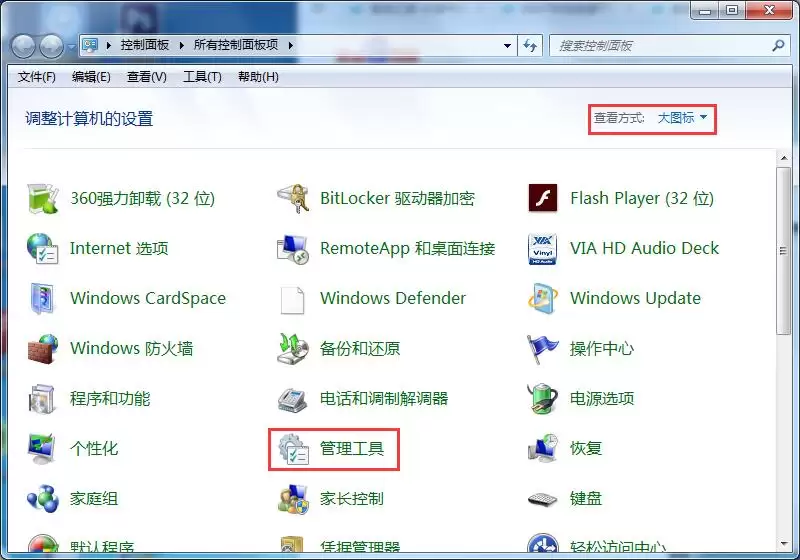Click the 操作中心 flag icon
Image resolution: width=800 pixels, height=560 pixels.
click(543, 348)
